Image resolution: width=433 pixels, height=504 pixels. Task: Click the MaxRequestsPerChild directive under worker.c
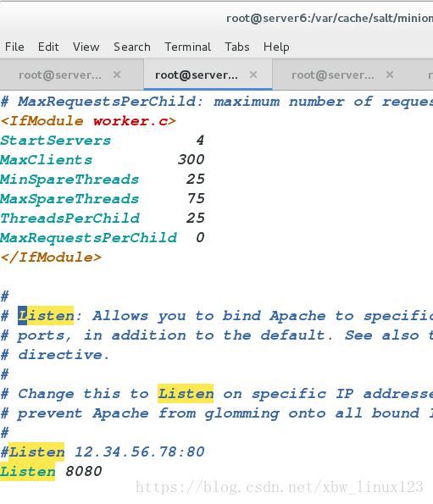click(x=88, y=238)
